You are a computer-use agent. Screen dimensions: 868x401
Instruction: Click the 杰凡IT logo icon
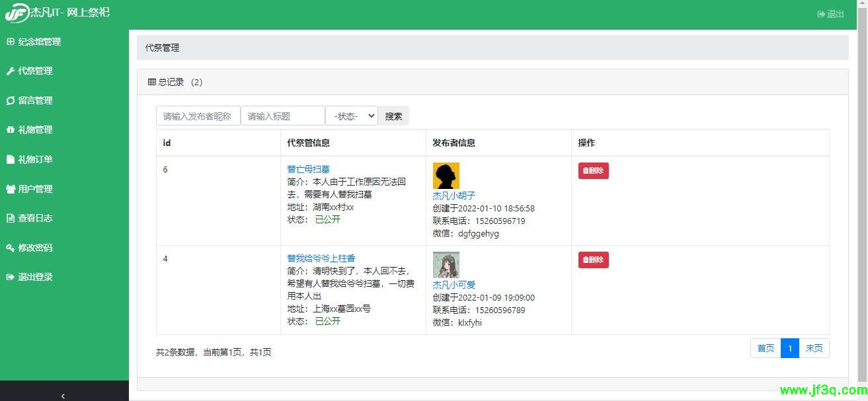17,13
